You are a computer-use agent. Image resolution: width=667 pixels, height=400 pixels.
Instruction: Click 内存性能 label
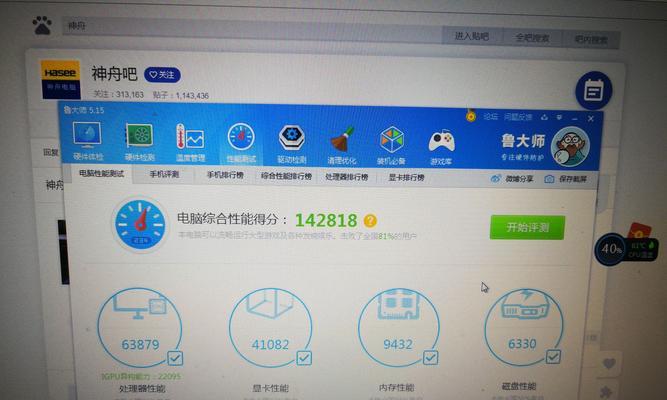coord(396,387)
